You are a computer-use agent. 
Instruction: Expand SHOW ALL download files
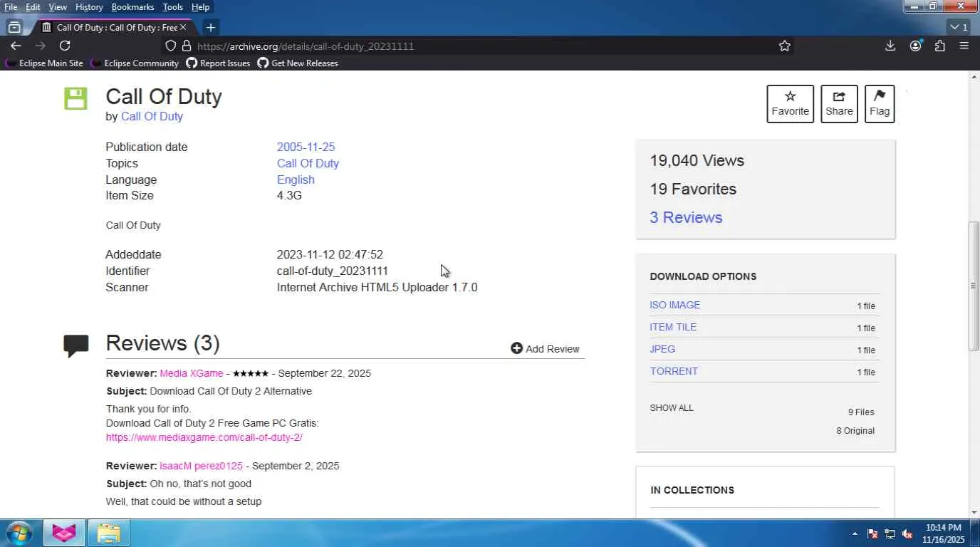click(x=672, y=408)
